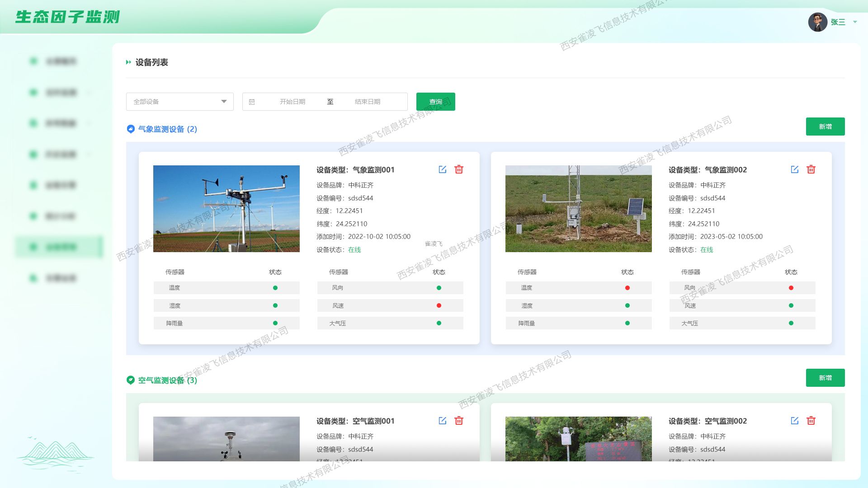Delete the 空气监测002 device
Viewport: 868px width, 488px height.
coord(811,421)
